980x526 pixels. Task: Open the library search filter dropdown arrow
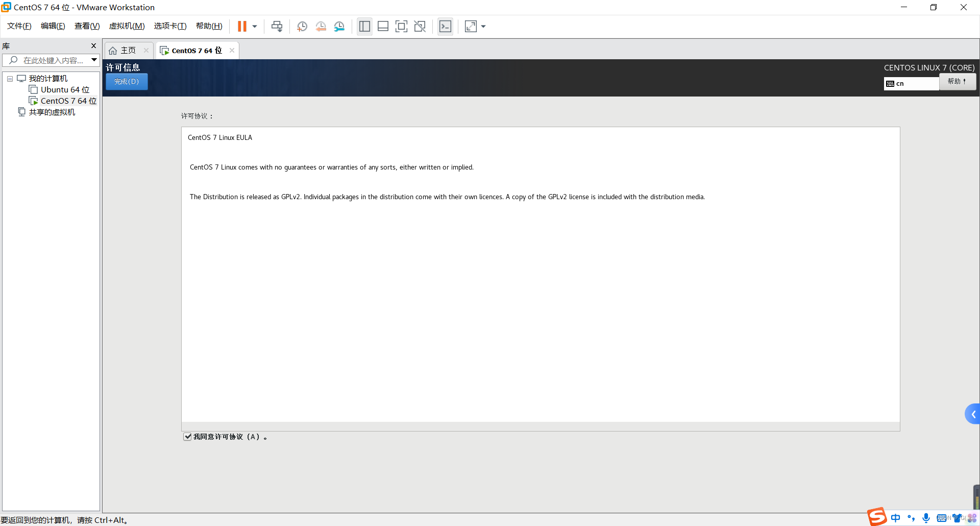(94, 60)
